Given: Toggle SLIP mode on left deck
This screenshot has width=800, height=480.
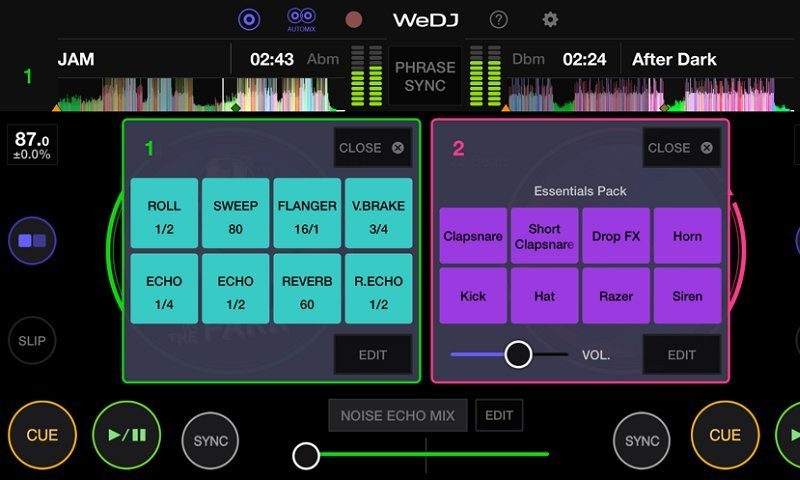Looking at the screenshot, I should click(32, 341).
